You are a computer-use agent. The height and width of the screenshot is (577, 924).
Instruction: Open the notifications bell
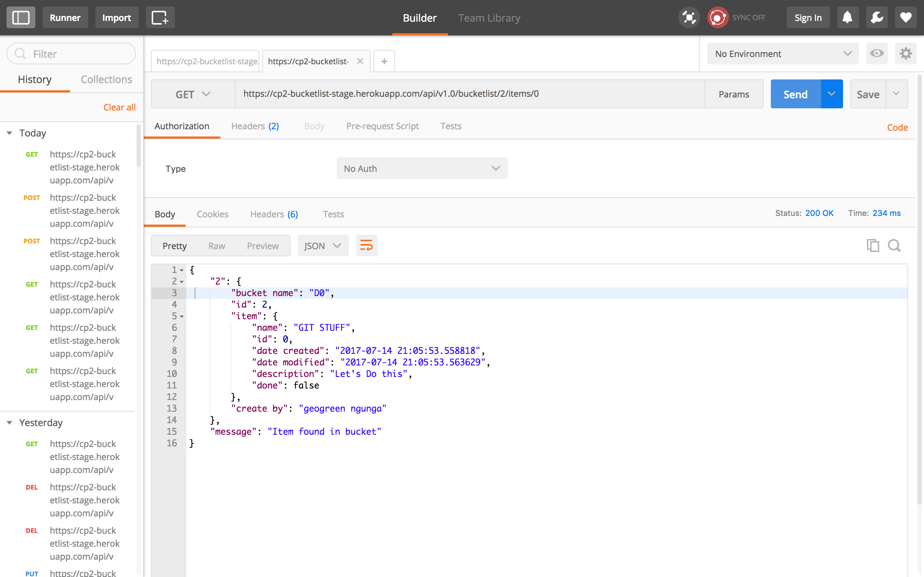pos(847,18)
